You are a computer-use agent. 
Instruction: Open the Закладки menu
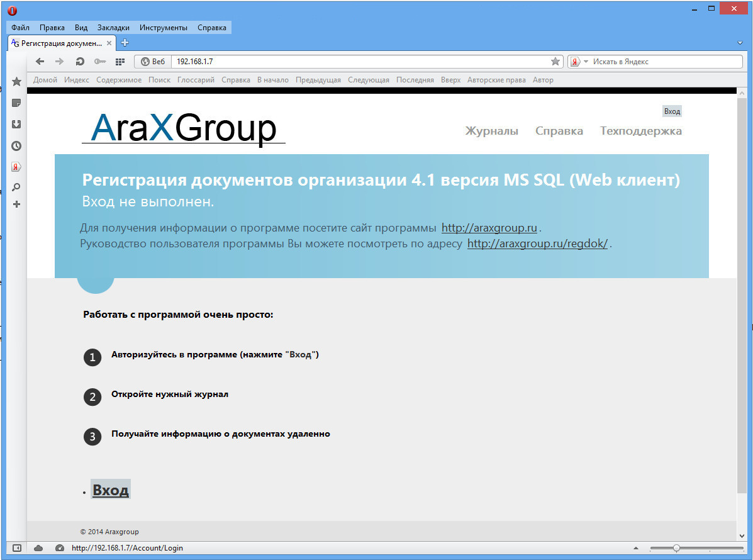click(113, 28)
